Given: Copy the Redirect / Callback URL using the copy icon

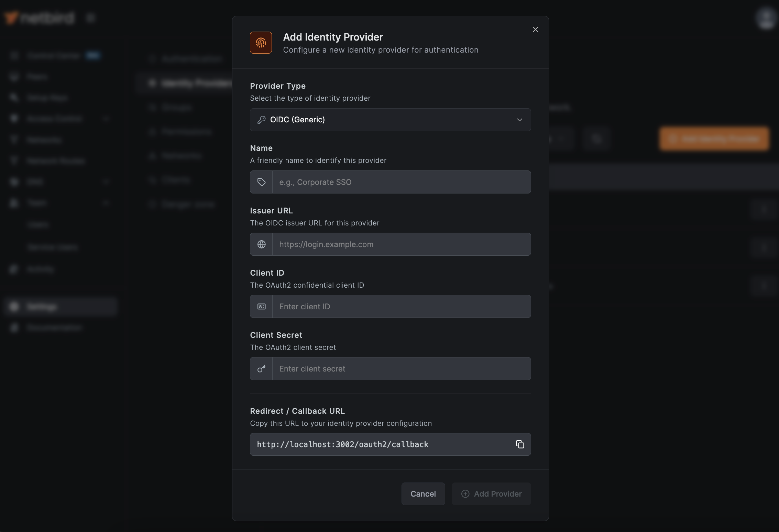Looking at the screenshot, I should tap(519, 444).
